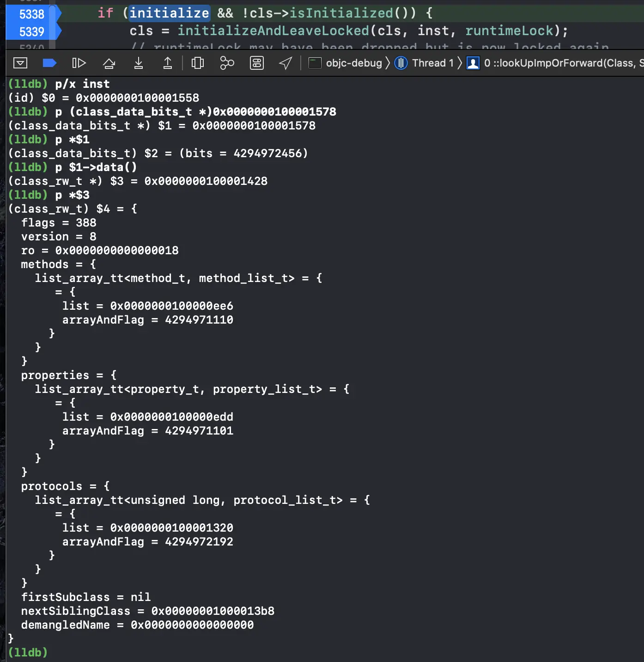
Task: Toggle the breakpoints activation button
Action: (49, 63)
